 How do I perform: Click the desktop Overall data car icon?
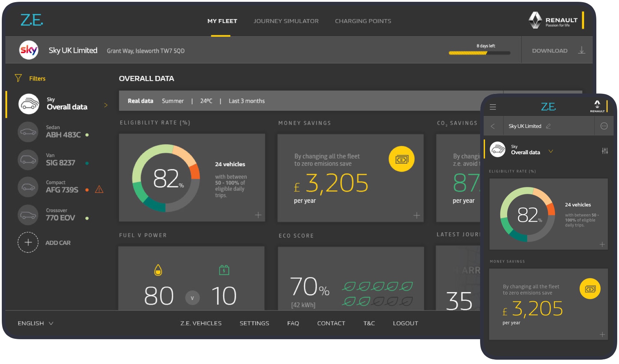(28, 104)
